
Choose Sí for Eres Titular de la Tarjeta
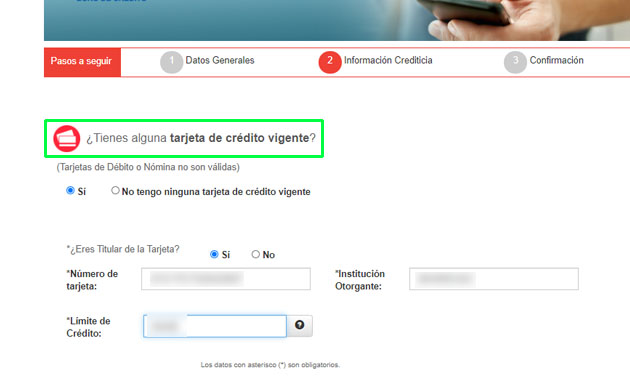click(x=214, y=254)
